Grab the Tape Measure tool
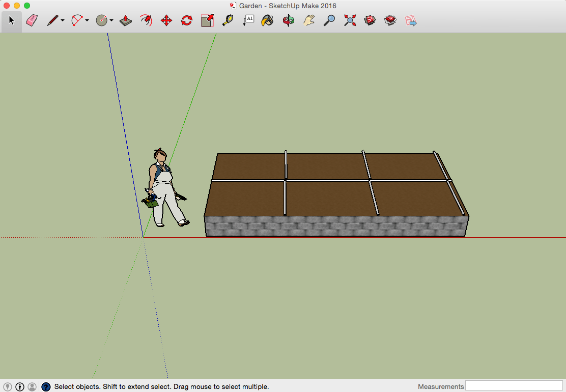This screenshot has height=392, width=566. [228, 20]
